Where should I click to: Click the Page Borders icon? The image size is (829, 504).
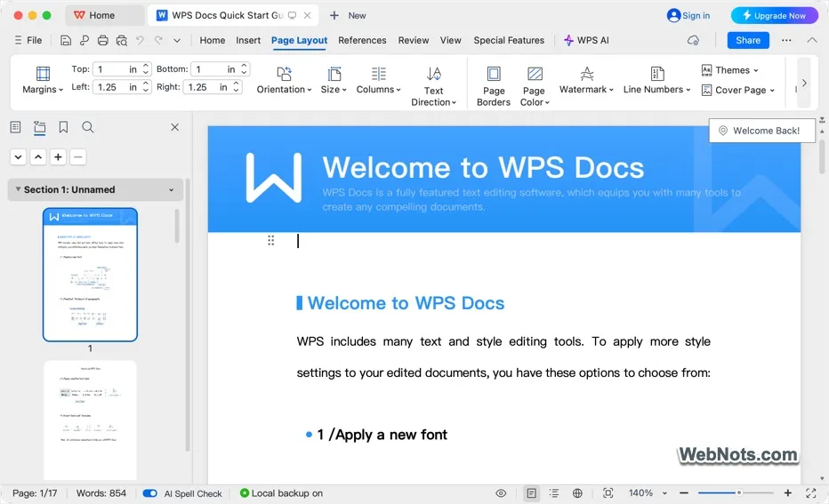(x=494, y=75)
